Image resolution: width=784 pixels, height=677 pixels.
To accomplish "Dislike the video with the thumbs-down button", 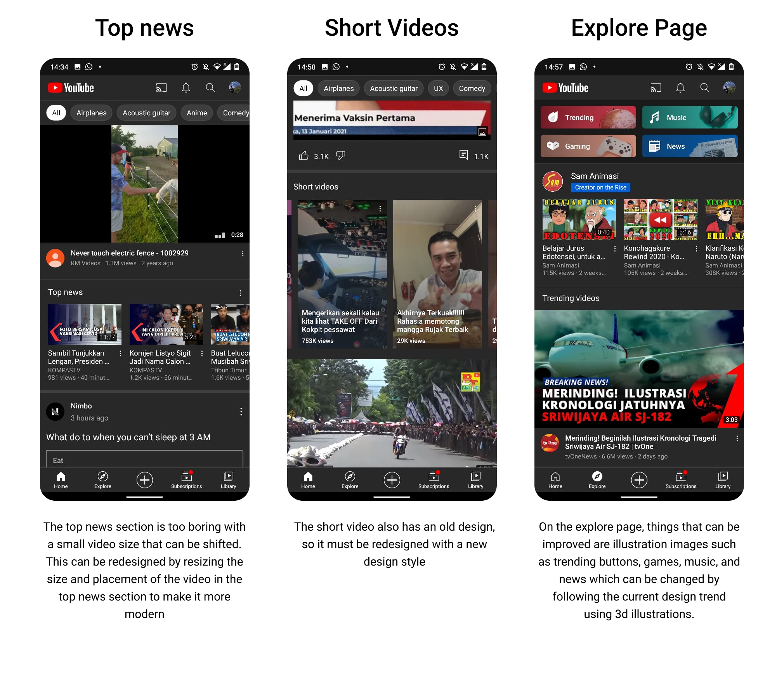I will (x=340, y=156).
